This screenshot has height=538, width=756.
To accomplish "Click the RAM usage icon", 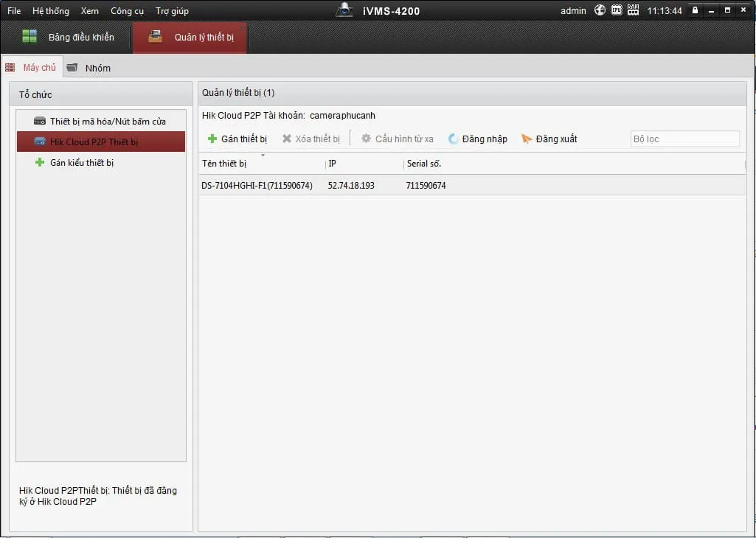I will coord(633,10).
